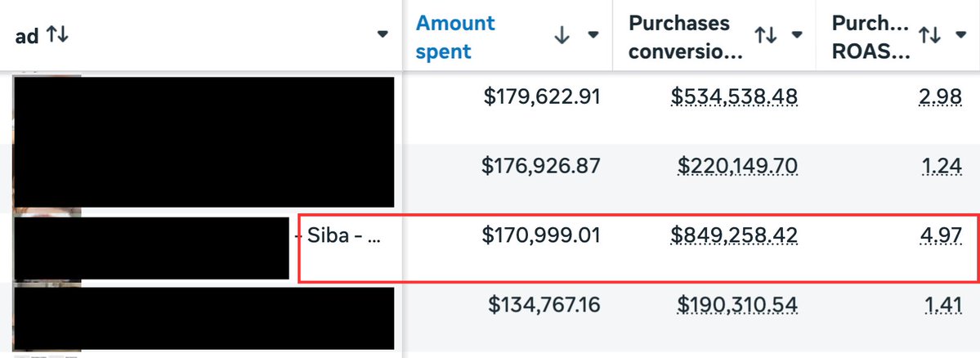Open Amount spent column options dropdown
Screen dimensions: 980x358
click(593, 34)
